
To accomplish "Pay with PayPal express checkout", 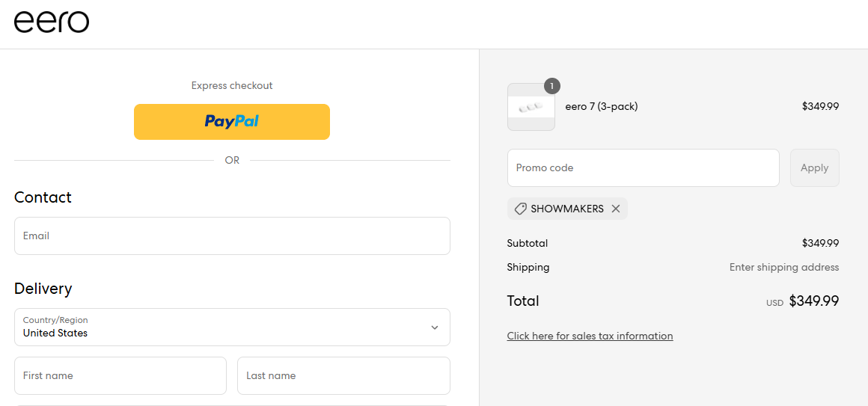I will point(232,121).
